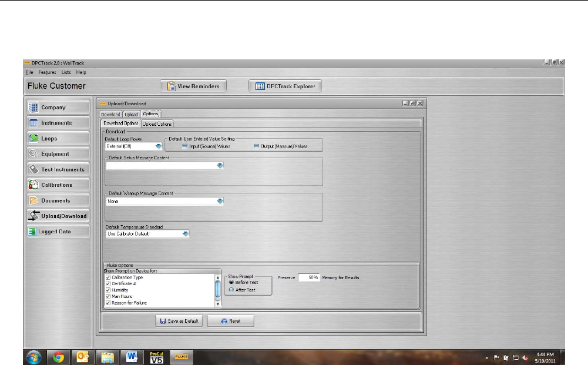The image size is (588, 365).
Task: Click the prompt list scroll-down arrow
Action: point(218,304)
